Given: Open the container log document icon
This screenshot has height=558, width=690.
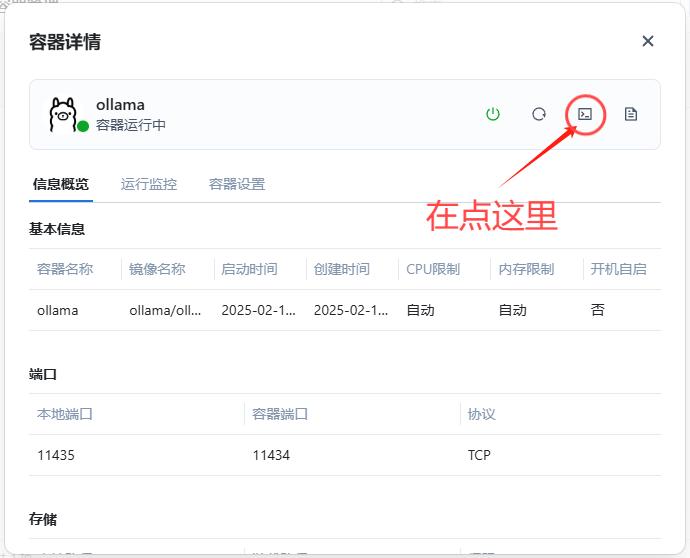Looking at the screenshot, I should click(x=631, y=114).
